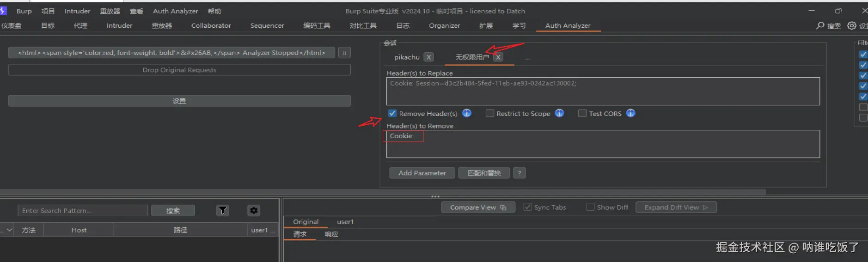This screenshot has height=262, width=868.
Task: Open the 查看 menu
Action: (136, 11)
